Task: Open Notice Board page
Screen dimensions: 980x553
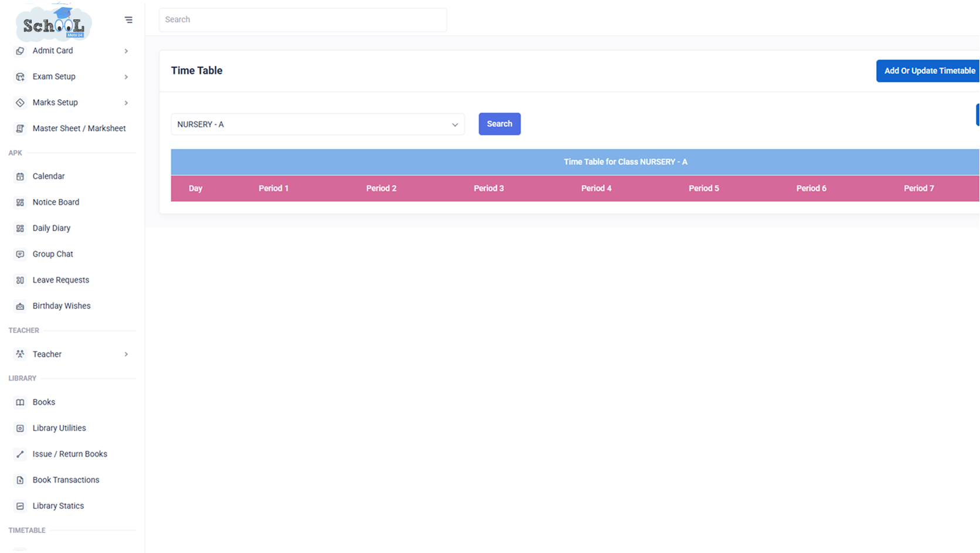Action: [56, 202]
